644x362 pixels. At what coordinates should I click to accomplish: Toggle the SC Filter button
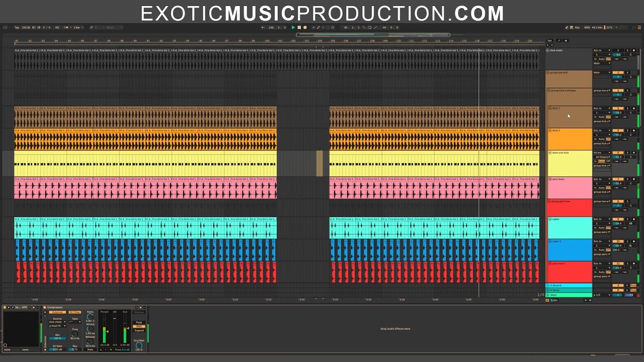75,312
